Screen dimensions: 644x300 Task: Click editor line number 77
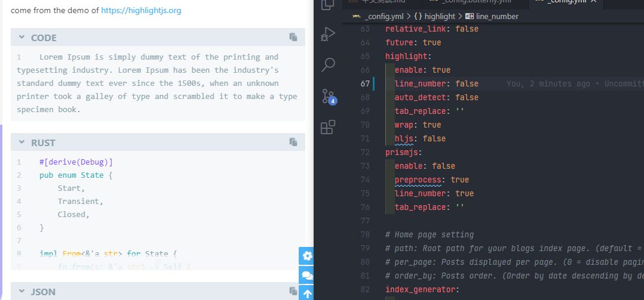(365, 221)
